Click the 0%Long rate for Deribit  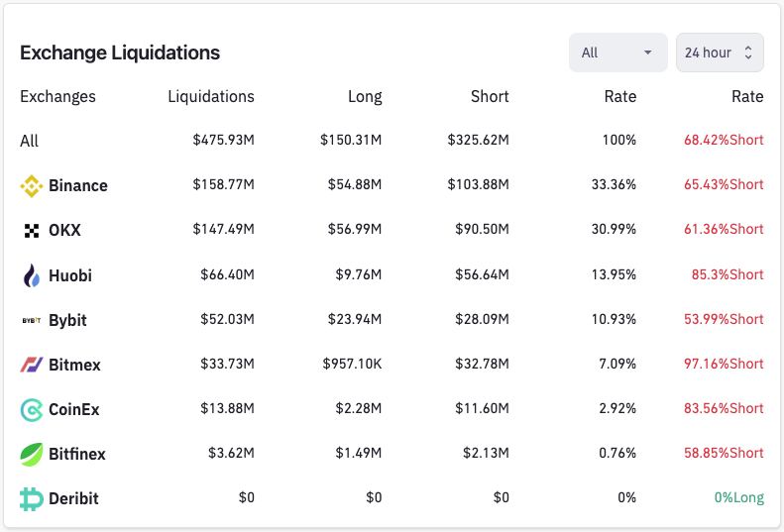[x=738, y=498]
